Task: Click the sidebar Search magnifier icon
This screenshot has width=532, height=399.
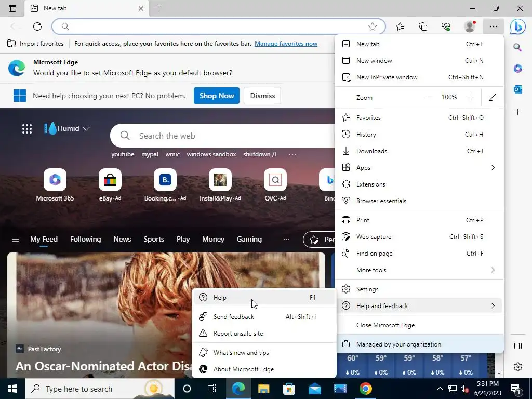Action: [517, 47]
